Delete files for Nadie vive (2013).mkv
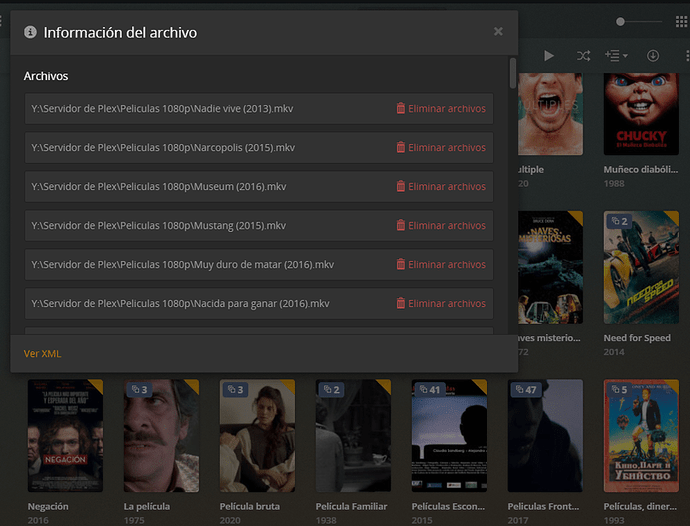 [441, 108]
